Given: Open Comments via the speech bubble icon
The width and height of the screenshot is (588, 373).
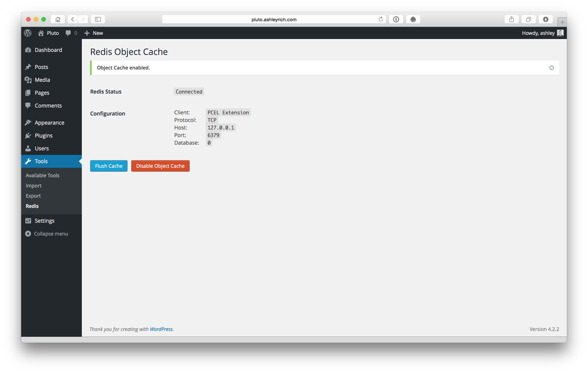Looking at the screenshot, I should coord(28,105).
